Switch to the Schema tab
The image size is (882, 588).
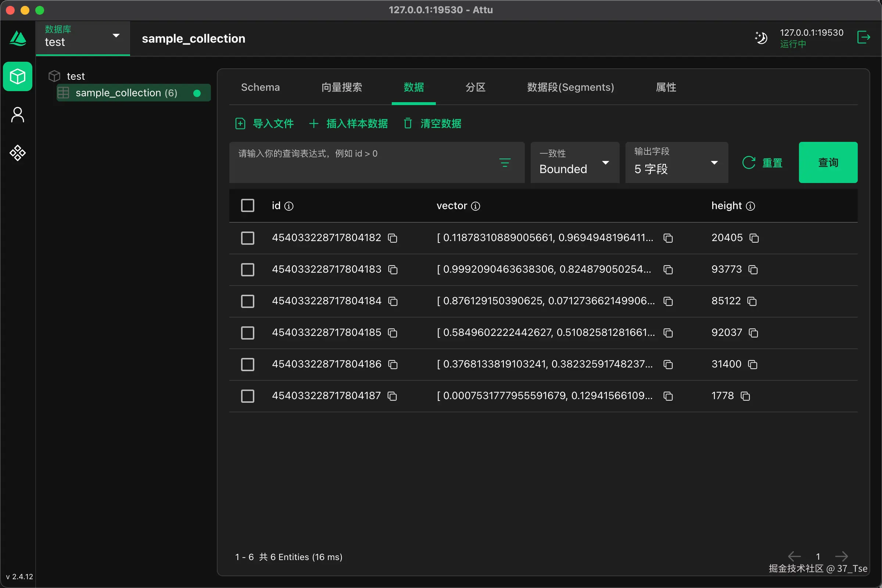coord(260,87)
